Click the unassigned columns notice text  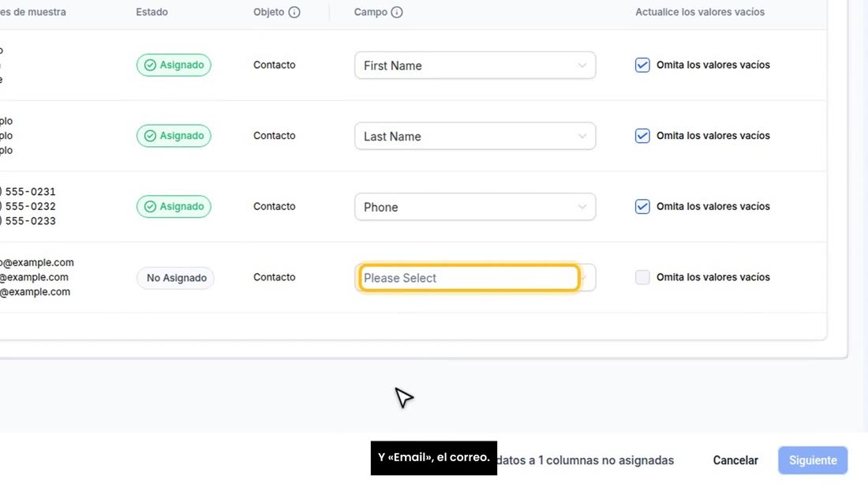[586, 460]
